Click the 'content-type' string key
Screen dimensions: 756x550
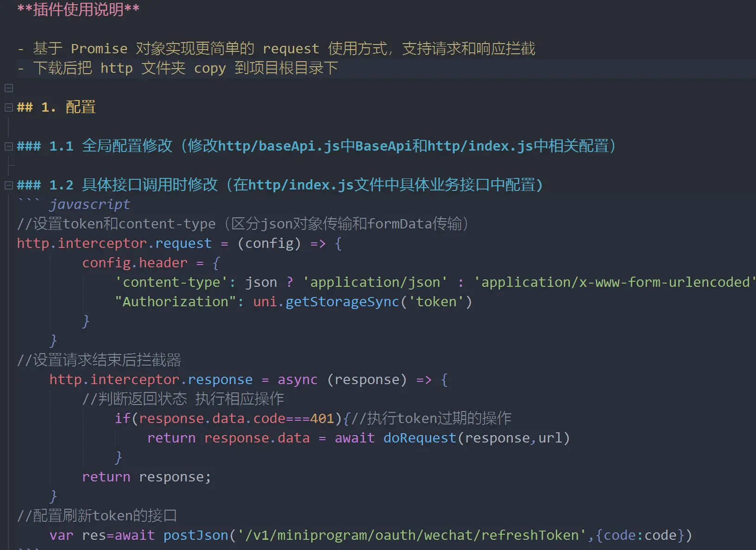171,282
